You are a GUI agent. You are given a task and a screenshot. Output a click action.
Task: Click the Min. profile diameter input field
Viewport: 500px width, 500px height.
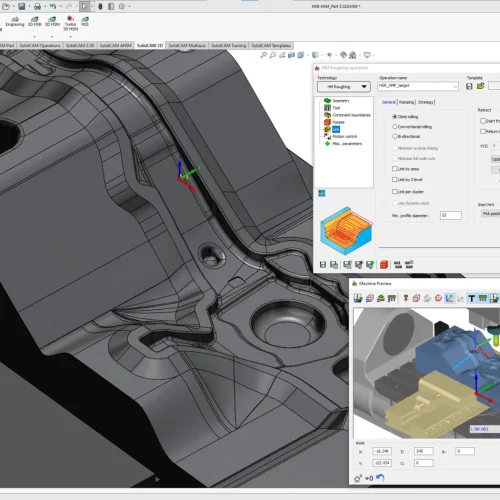click(451, 215)
